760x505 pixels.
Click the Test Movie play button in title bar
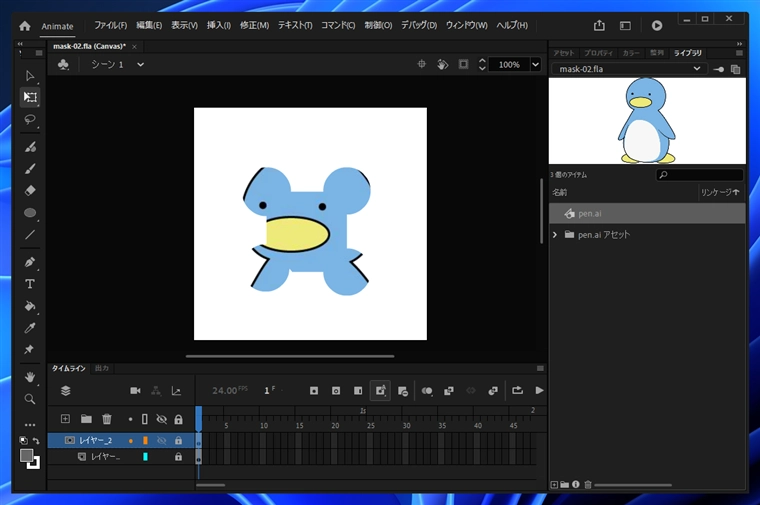tap(657, 25)
